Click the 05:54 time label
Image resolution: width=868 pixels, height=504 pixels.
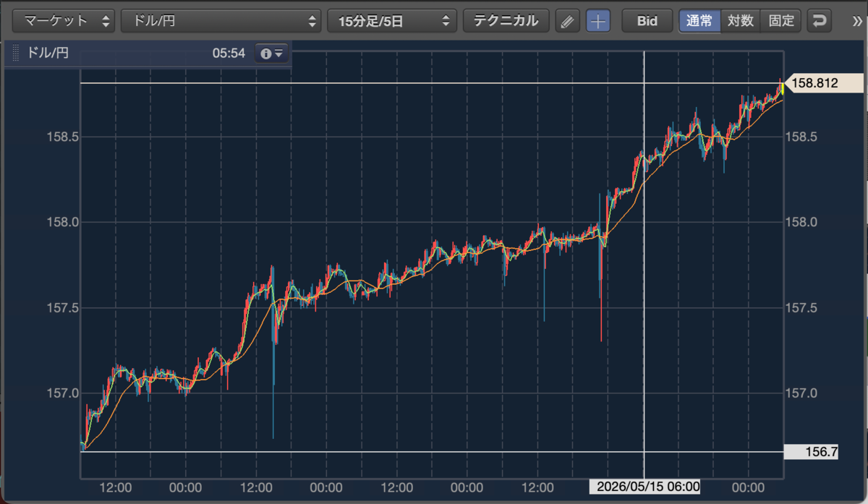point(229,54)
